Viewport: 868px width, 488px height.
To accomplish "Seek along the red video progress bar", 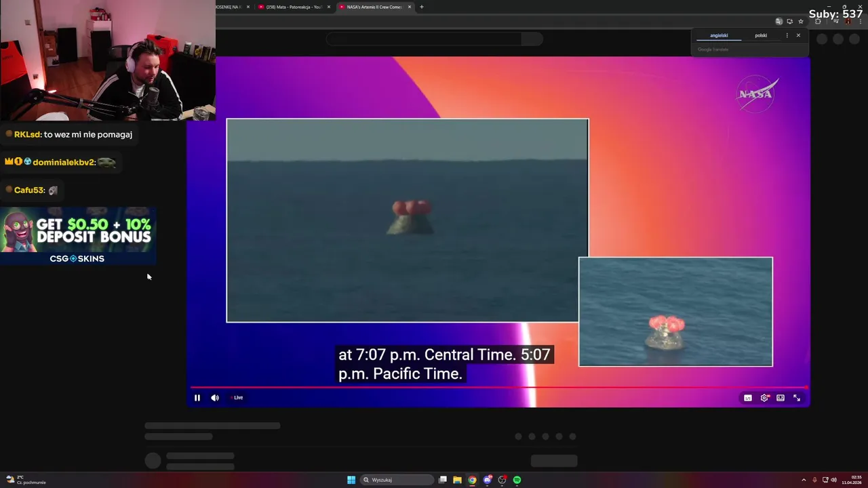I will click(x=498, y=388).
